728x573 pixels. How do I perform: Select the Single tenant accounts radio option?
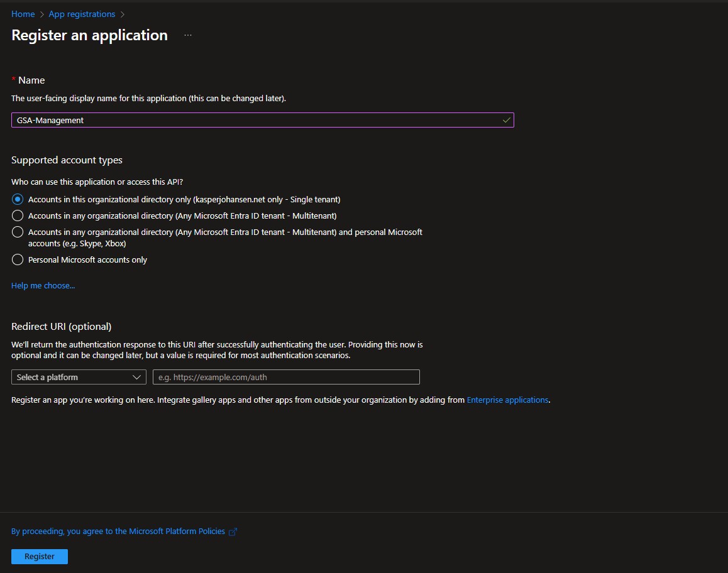[x=18, y=199]
